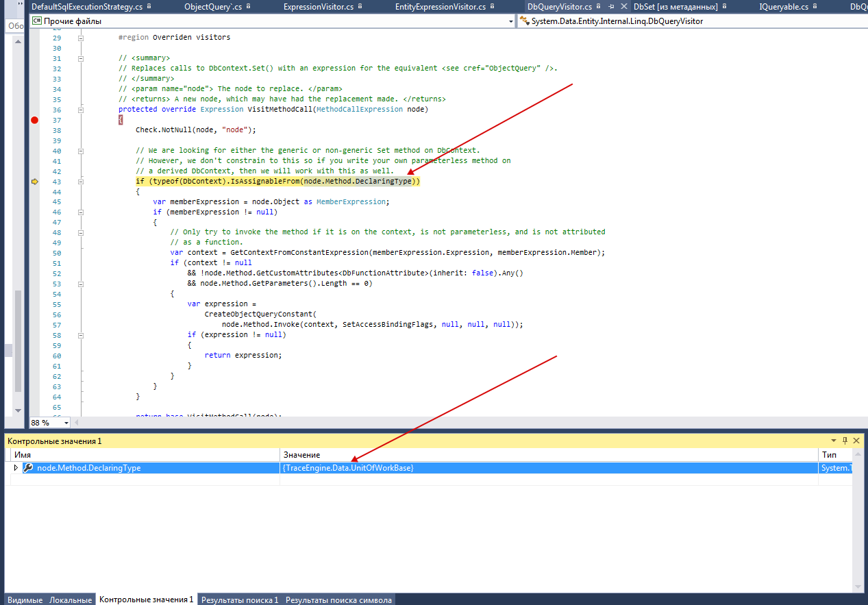The width and height of the screenshot is (868, 605).
Task: Click the editor horizontal scroll left arrow
Action: click(x=77, y=423)
